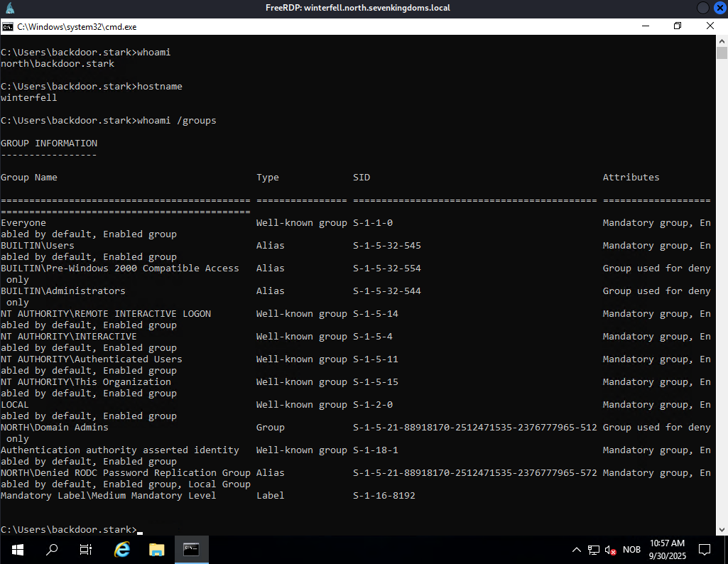Open File Explorer from the taskbar

(156, 549)
